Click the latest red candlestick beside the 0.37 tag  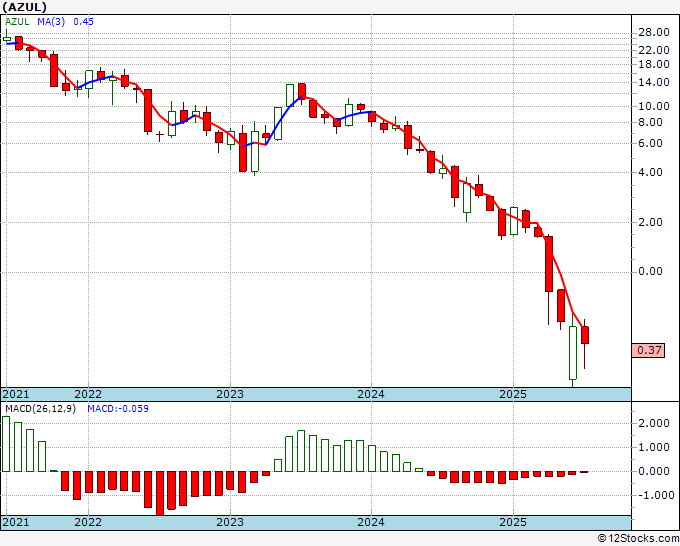click(585, 335)
